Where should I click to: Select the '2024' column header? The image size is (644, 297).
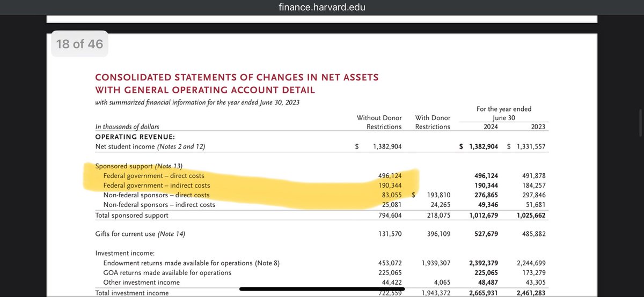[x=491, y=127]
